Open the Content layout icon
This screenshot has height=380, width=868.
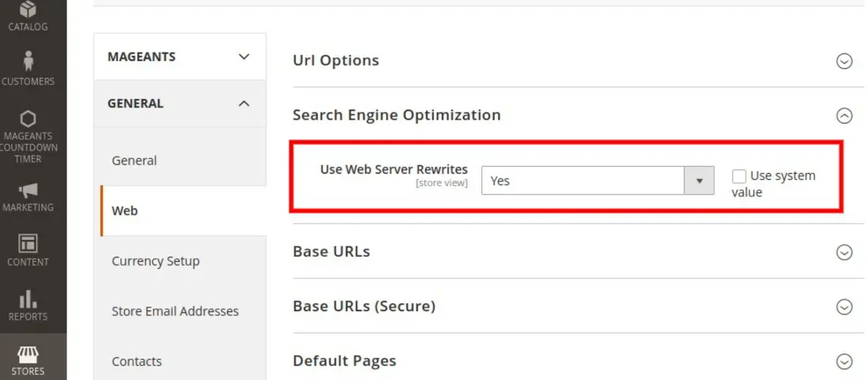[x=28, y=244]
